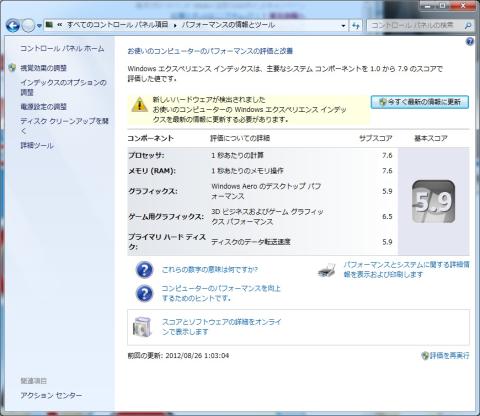Open the recent pages dropdown arrow

(x=39, y=26)
